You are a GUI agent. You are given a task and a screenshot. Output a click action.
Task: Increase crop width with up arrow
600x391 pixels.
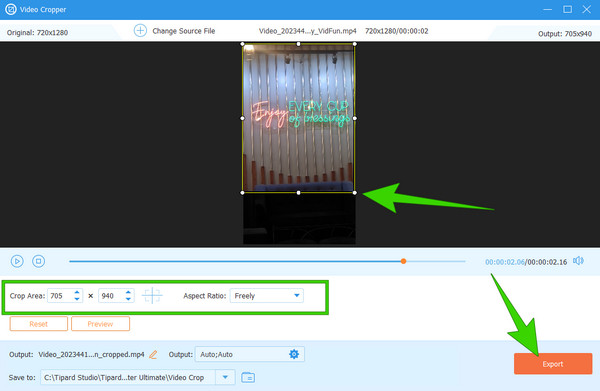coord(77,292)
